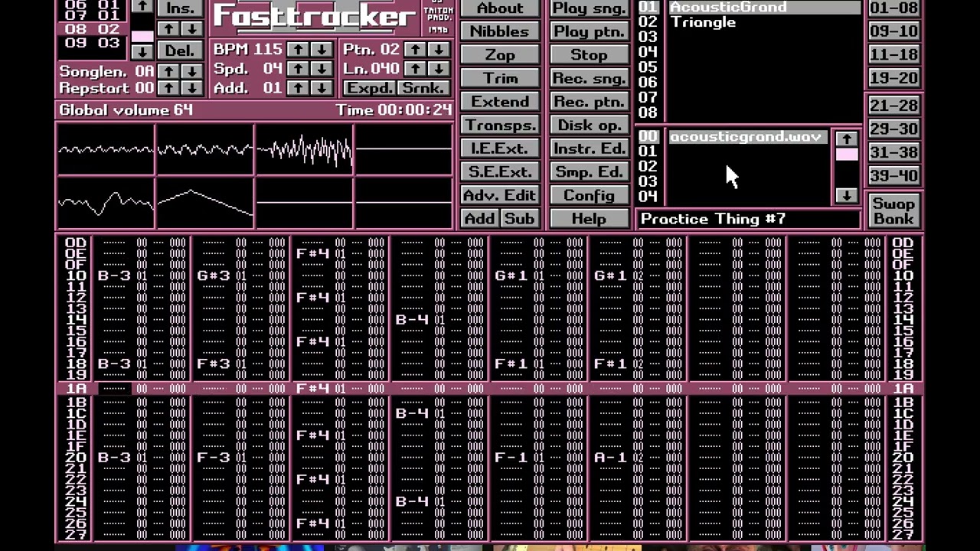Open the Adv. Edit panel

(x=500, y=195)
